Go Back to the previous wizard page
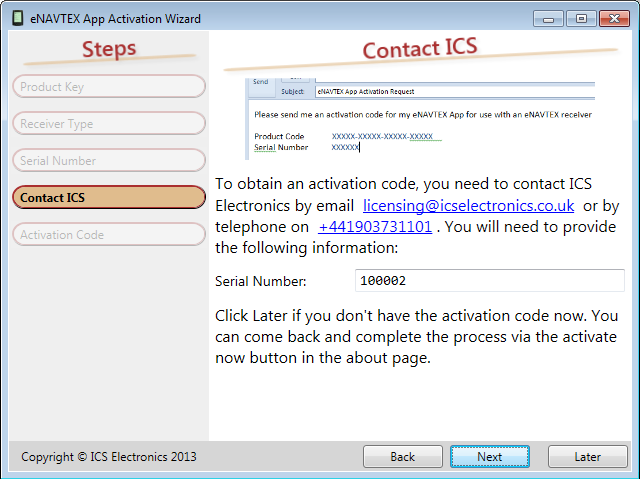The height and width of the screenshot is (479, 640). (x=402, y=457)
